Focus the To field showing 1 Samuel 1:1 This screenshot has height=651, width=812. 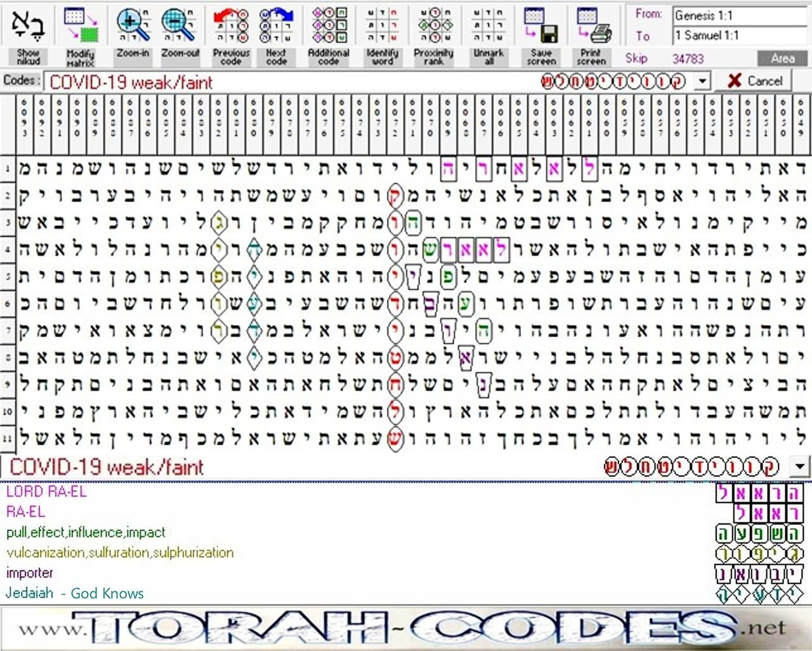coord(740,36)
